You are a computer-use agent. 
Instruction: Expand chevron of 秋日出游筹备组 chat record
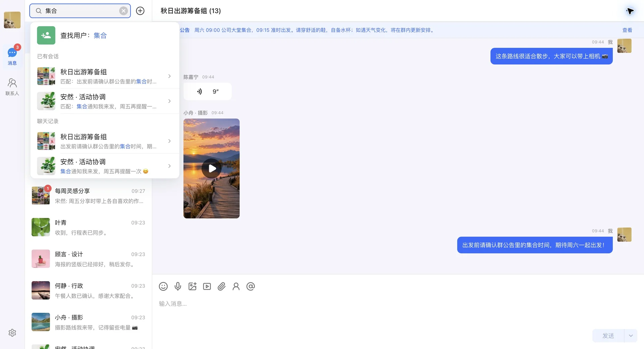tap(169, 141)
